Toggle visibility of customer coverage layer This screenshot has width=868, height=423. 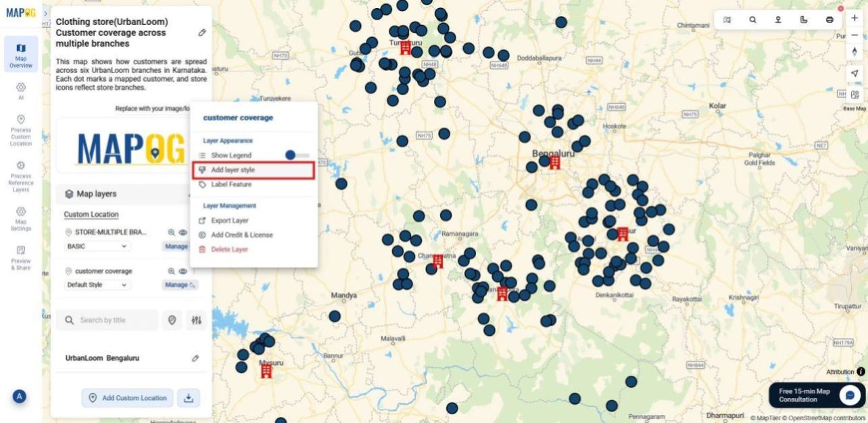point(183,272)
